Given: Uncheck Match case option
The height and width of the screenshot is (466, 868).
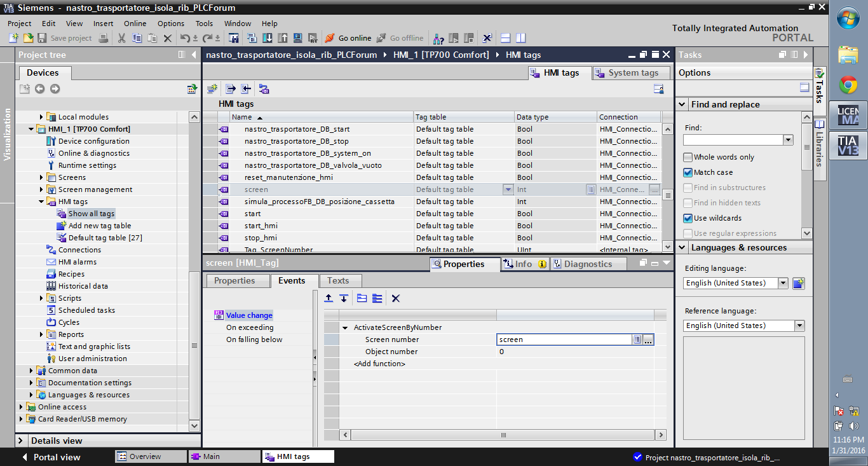Looking at the screenshot, I should point(688,172).
